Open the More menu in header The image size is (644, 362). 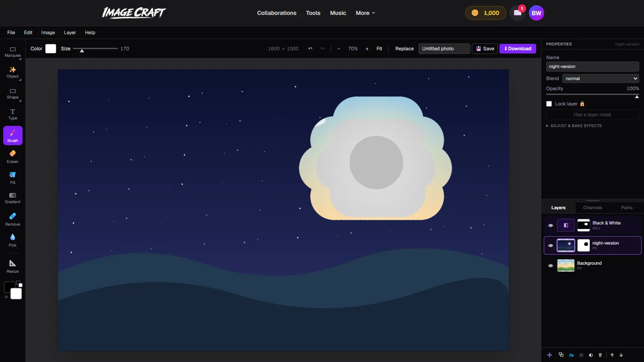365,13
